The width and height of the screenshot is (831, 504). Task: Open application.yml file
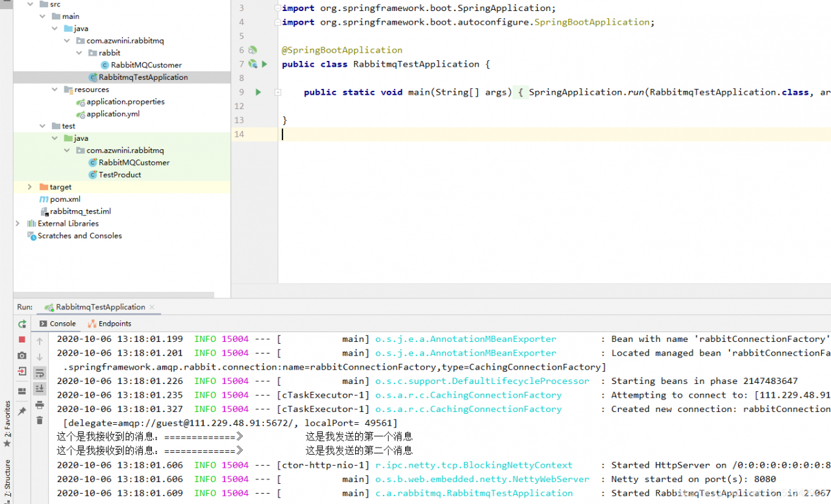tap(113, 114)
